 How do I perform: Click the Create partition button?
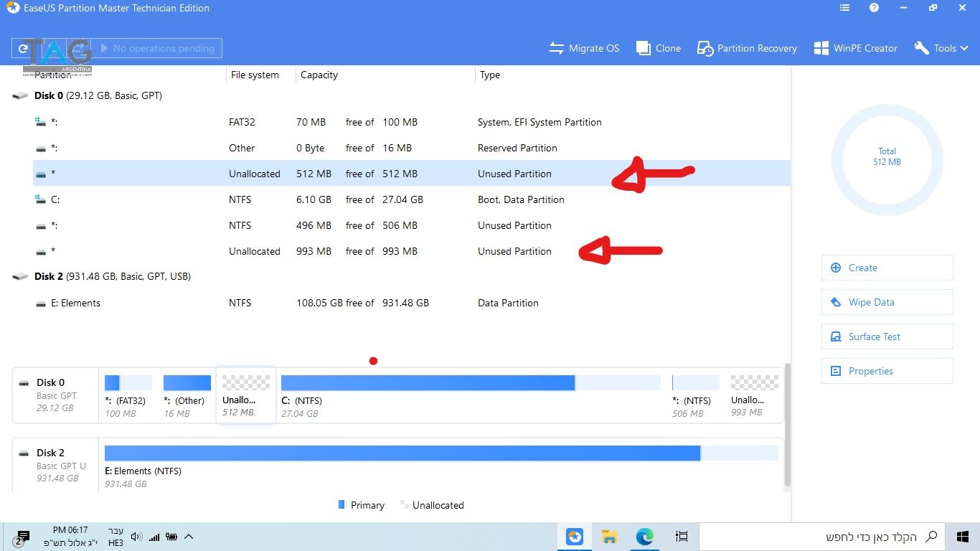point(887,268)
